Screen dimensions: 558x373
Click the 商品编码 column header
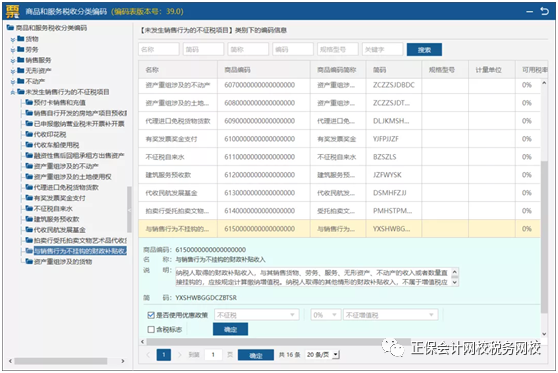(x=264, y=70)
